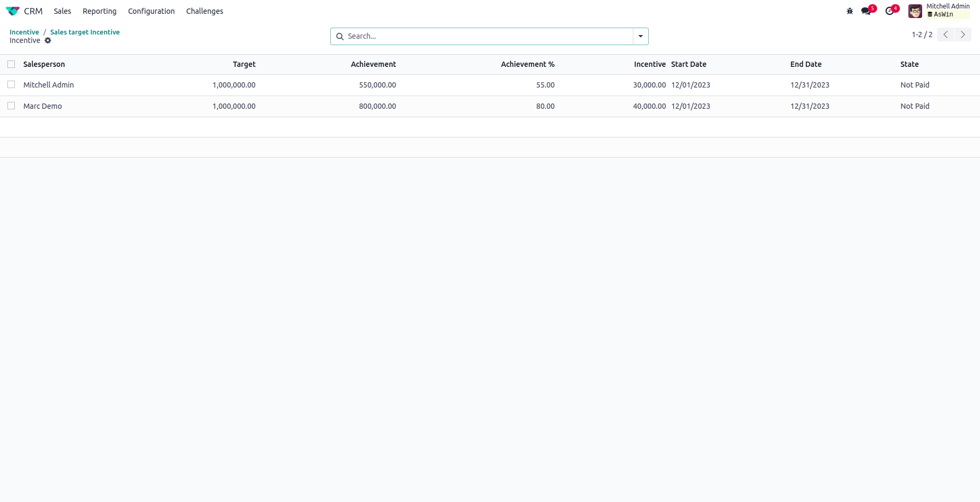Click Marc Demo's Not Paid state
This screenshot has height=502, width=980.
pos(915,106)
